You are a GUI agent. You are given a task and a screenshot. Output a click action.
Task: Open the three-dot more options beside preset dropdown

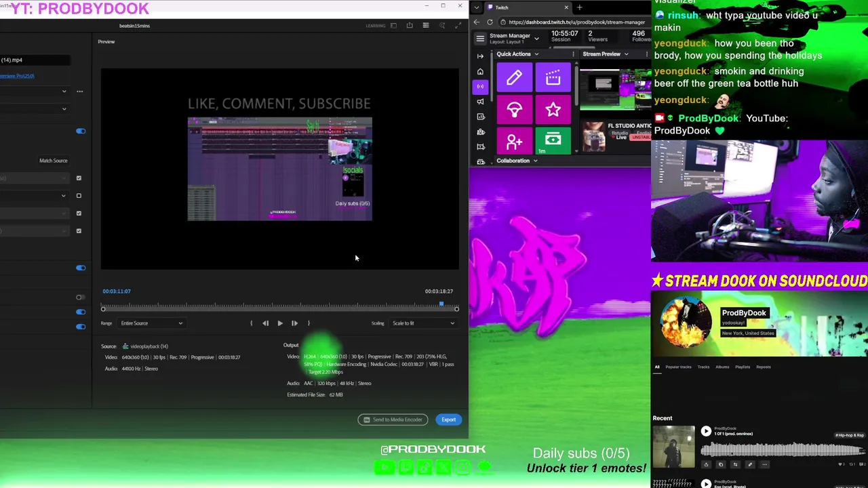80,91
